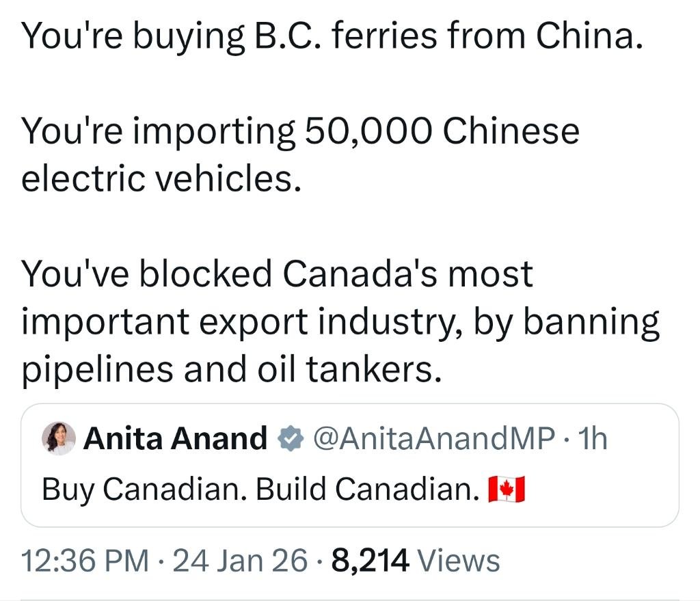
Task: Click the line 'You've blocked Canada's most'
Action: 277,273
